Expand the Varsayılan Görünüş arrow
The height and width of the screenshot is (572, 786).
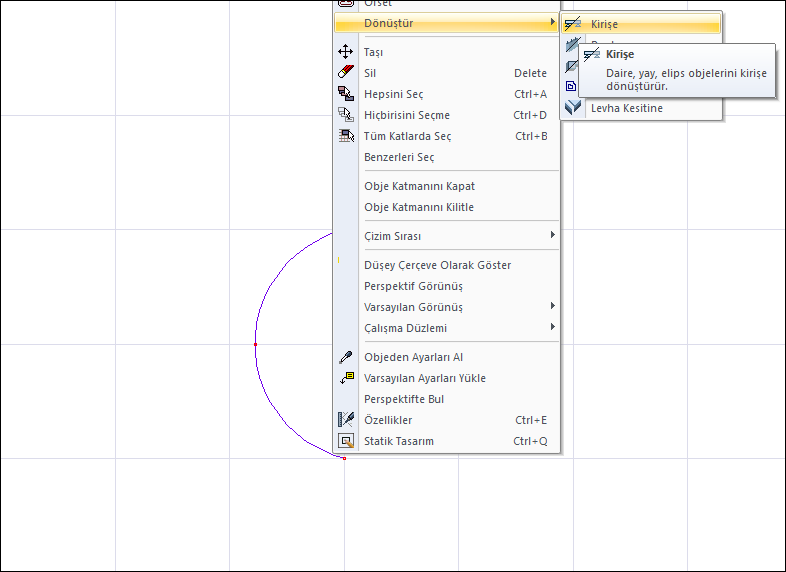point(552,306)
